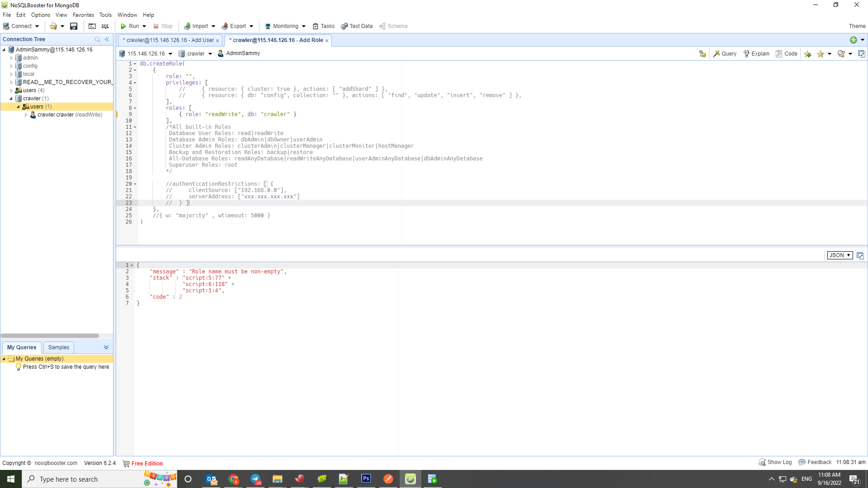
Task: Expand the admin database node
Action: tap(11, 58)
